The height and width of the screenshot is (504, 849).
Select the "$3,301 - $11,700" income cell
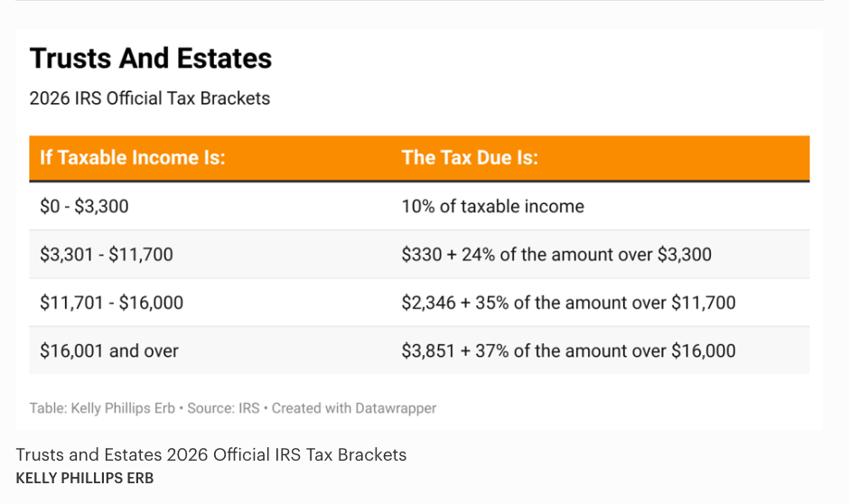point(107,255)
